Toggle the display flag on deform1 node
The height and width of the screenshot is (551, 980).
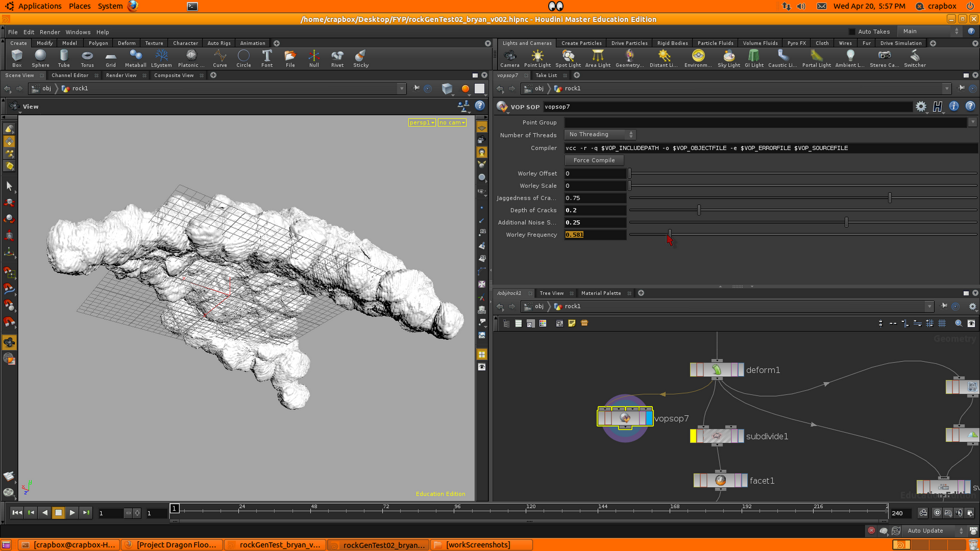741,370
